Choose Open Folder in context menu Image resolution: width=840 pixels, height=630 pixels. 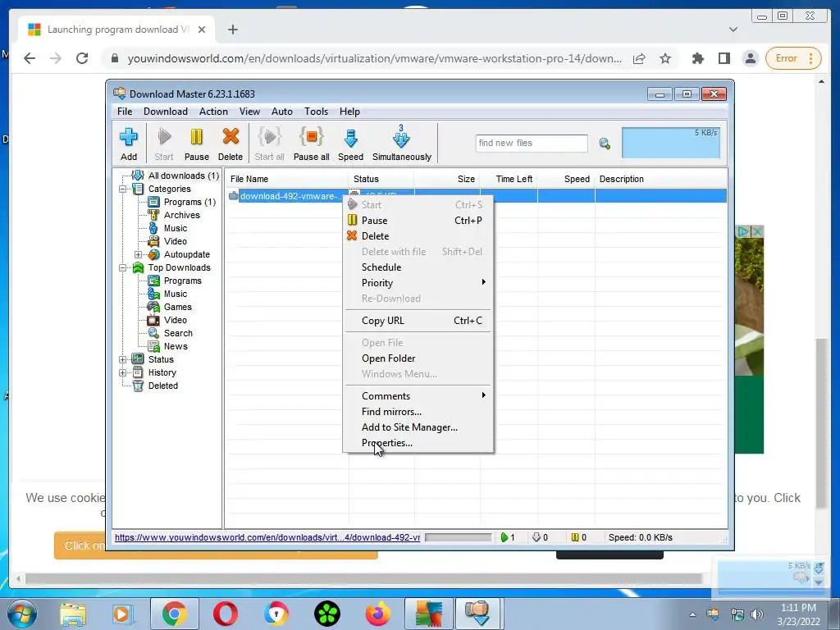418,358
